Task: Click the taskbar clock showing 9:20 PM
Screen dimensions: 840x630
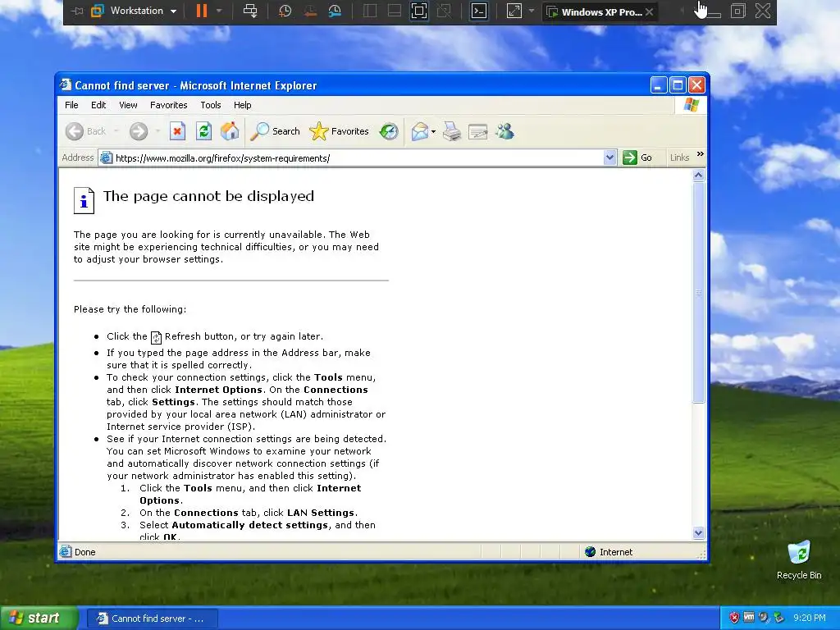Action: click(x=809, y=618)
